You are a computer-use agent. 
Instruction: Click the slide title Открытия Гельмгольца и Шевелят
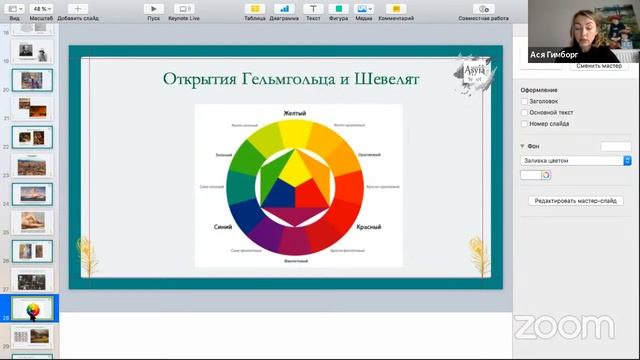(x=291, y=79)
